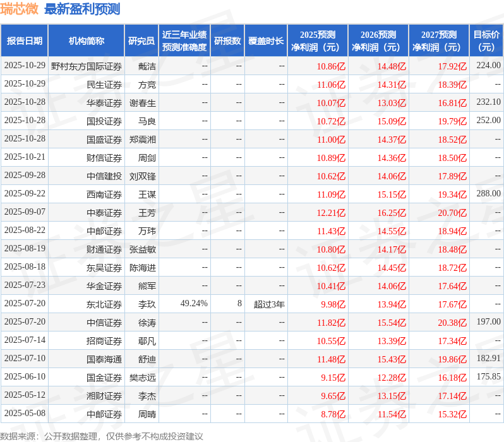Image resolution: width=504 pixels, height=442 pixels.
Task: Click the 2027预测净利润 column header
Action: click(439, 41)
